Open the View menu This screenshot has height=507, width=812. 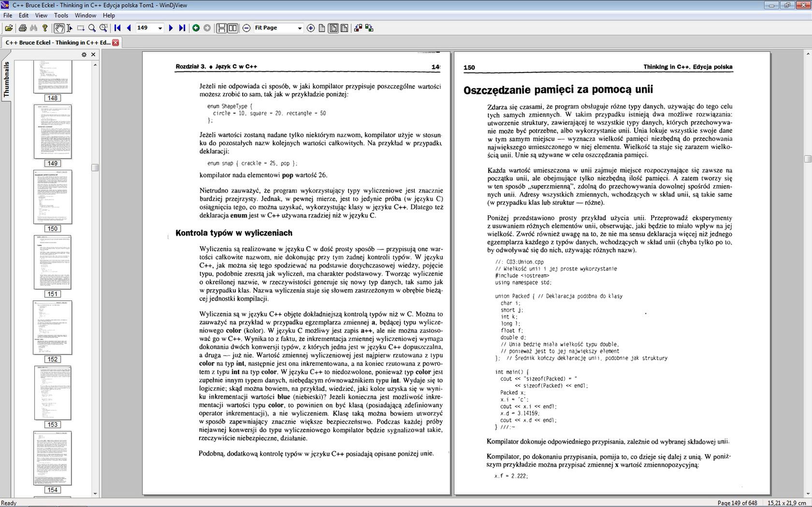pos(41,15)
